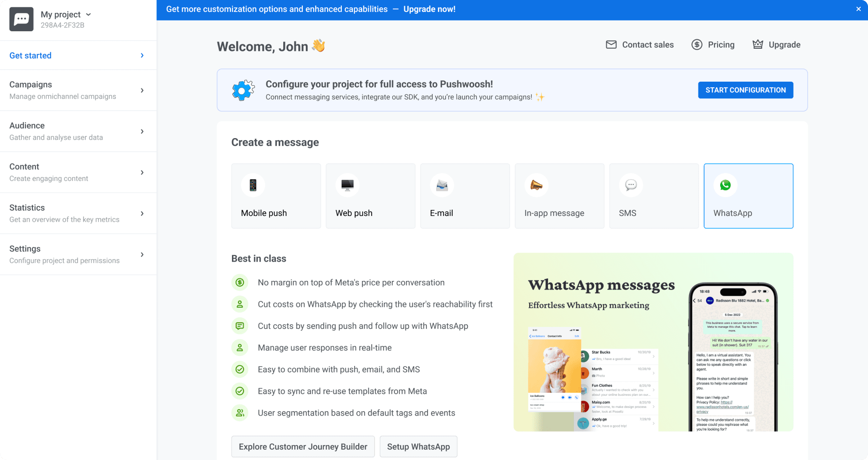Click the Explore Customer Journey Builder button

(x=303, y=447)
